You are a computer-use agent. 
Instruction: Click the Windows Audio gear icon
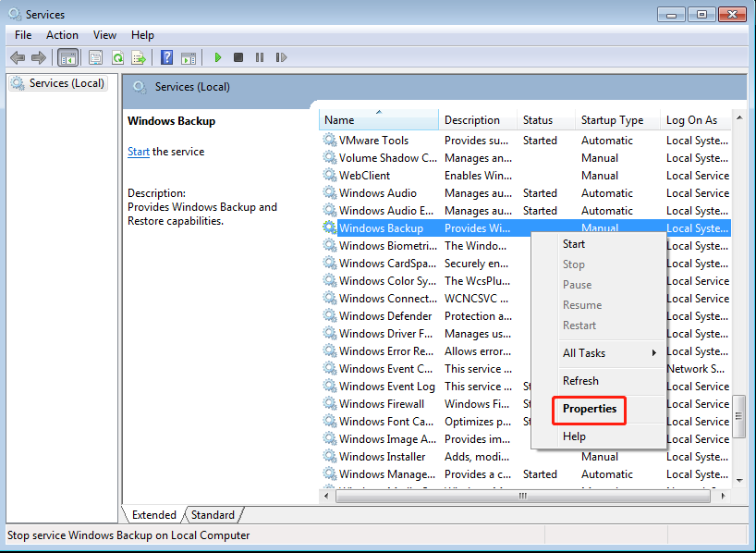pos(330,192)
